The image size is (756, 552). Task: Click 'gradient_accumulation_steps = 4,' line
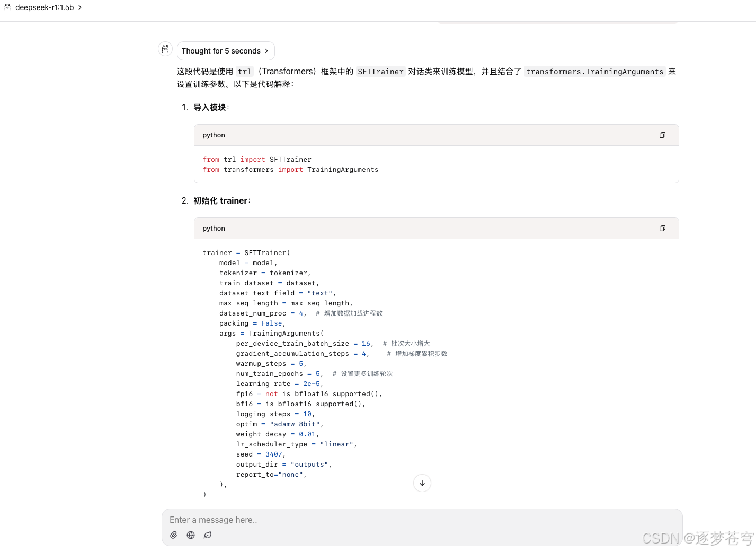pos(303,354)
